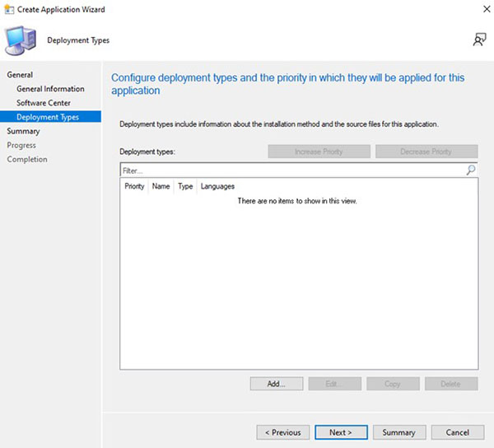Click the General section heading

pos(20,75)
